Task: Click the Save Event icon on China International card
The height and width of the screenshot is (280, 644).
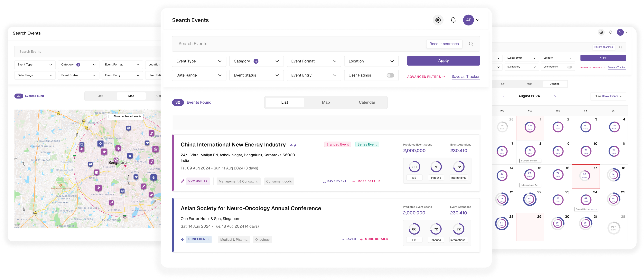Action: [x=324, y=182]
